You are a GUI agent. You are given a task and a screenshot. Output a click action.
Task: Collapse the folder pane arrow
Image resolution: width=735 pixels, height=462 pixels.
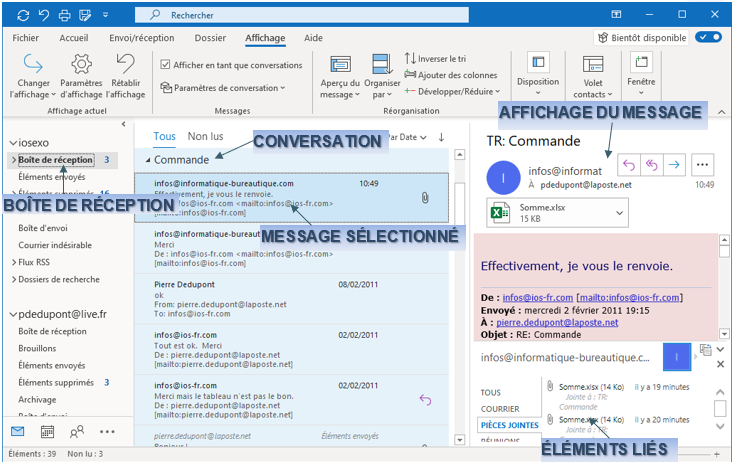tap(123, 124)
